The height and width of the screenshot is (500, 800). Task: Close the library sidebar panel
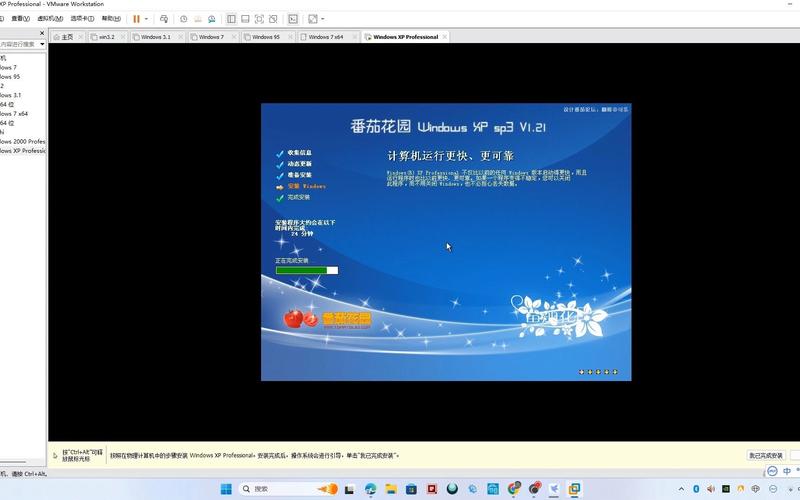click(42, 33)
